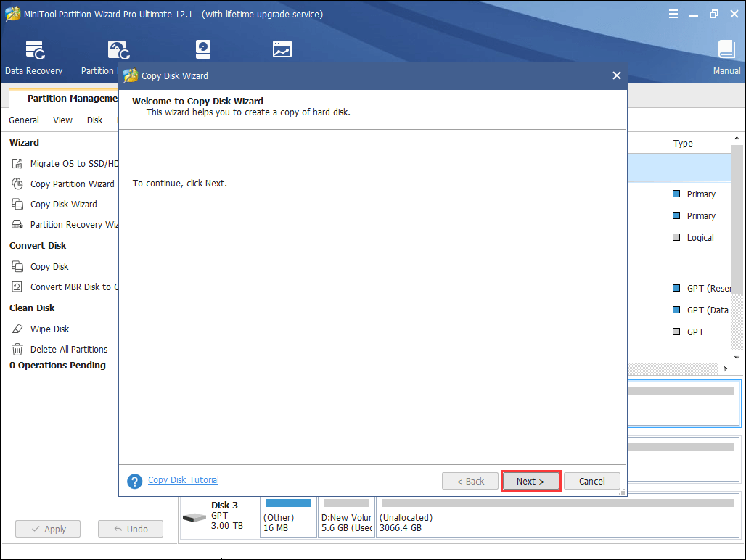Click the Apply button
The image size is (746, 560).
point(48,529)
